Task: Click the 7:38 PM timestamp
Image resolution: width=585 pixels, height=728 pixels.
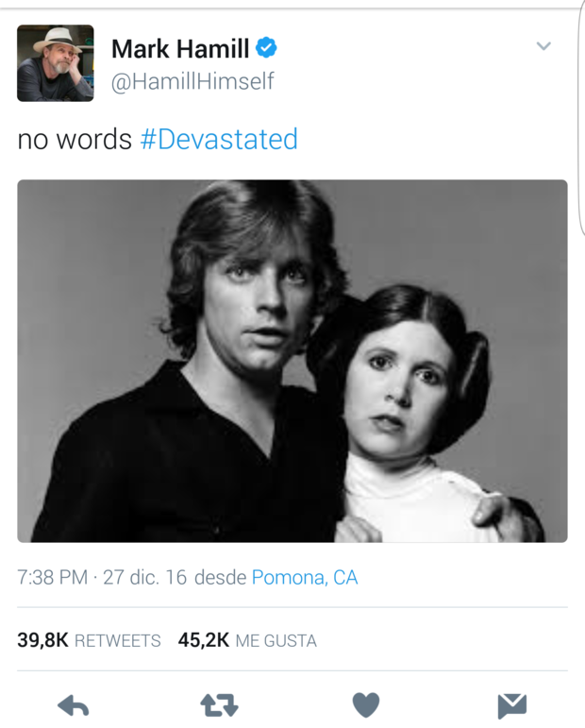Action: 53,577
